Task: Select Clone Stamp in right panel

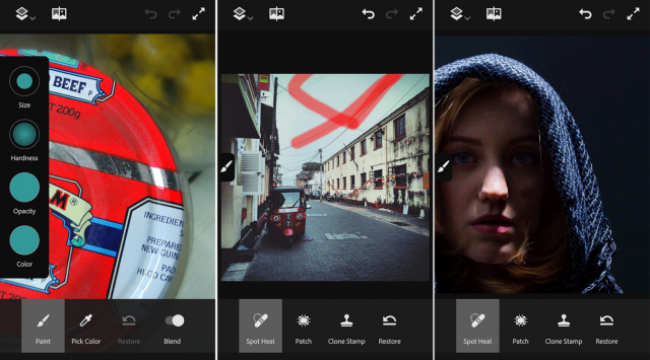Action: click(x=564, y=329)
